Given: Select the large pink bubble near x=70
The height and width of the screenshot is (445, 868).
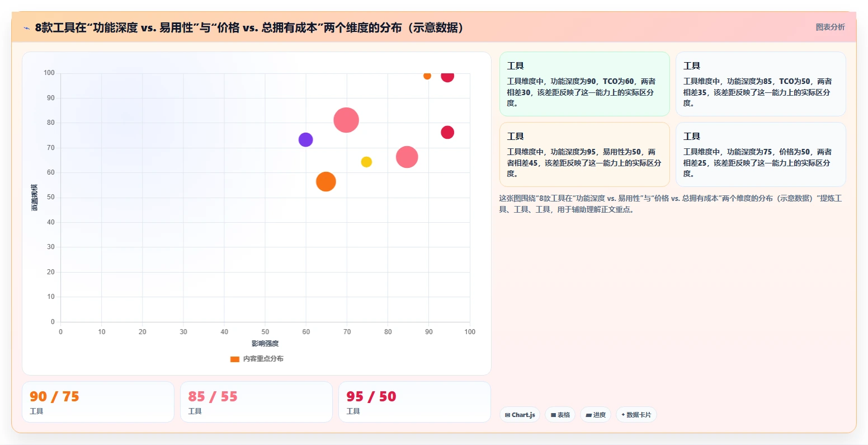Looking at the screenshot, I should 346,120.
